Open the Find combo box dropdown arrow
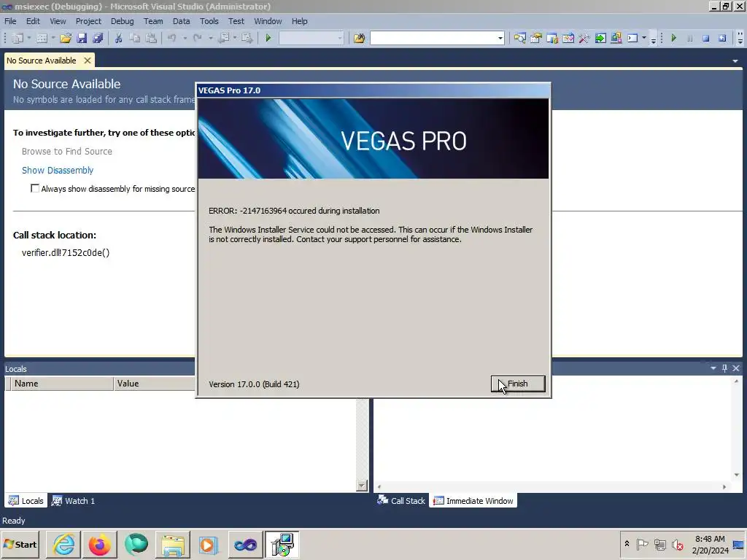This screenshot has height=560, width=747. (x=500, y=38)
